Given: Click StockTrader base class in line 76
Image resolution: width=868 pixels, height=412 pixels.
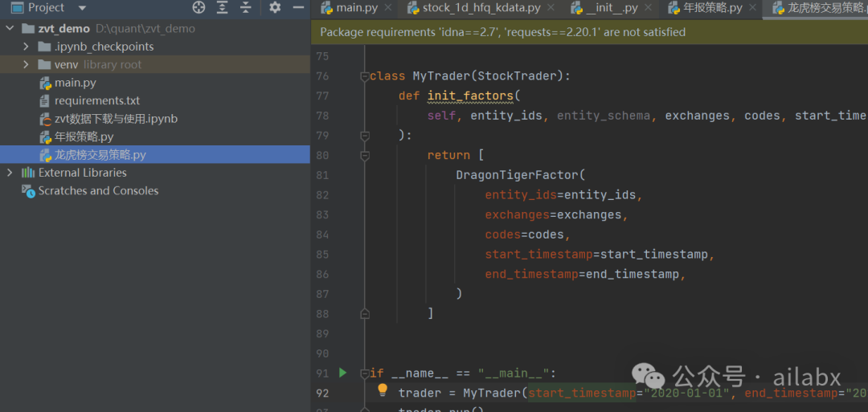Looking at the screenshot, I should point(518,75).
